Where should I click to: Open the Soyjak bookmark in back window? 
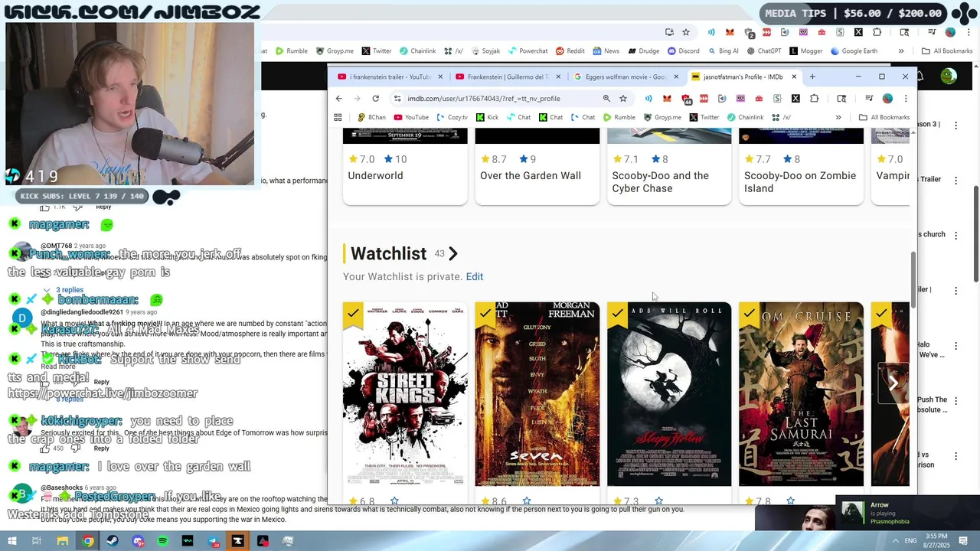[485, 51]
